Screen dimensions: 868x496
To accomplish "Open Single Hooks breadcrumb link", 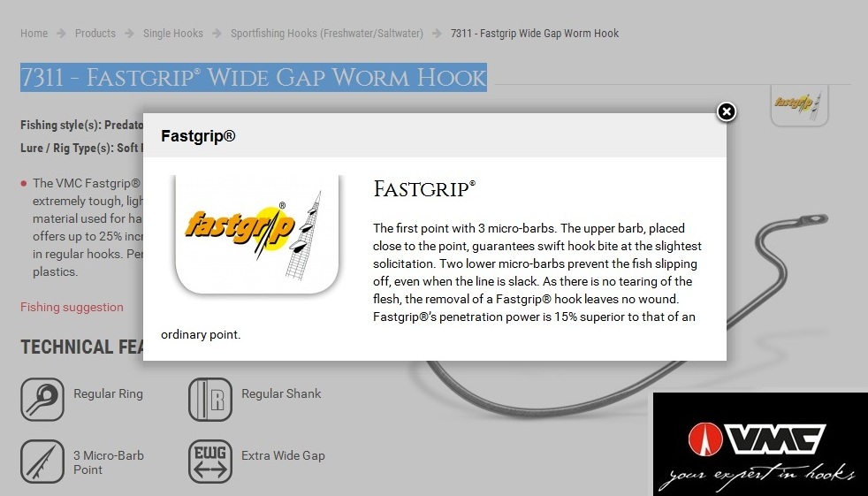I will coord(172,34).
